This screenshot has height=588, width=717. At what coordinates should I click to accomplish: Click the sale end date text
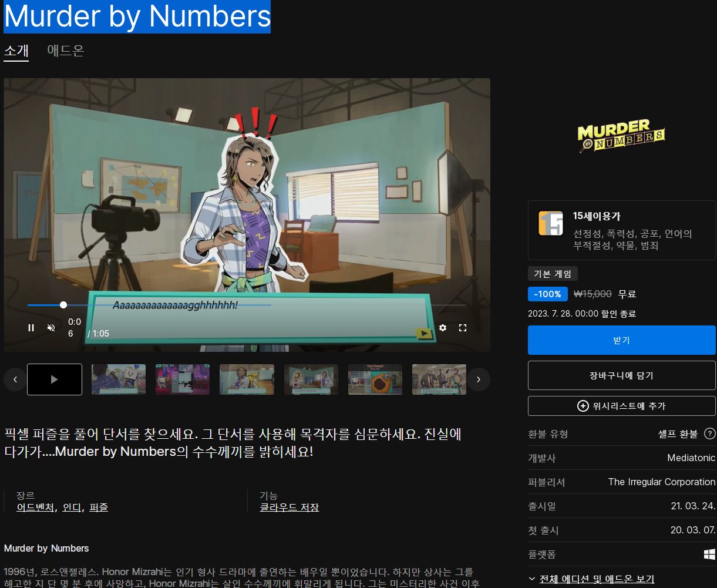coord(582,314)
